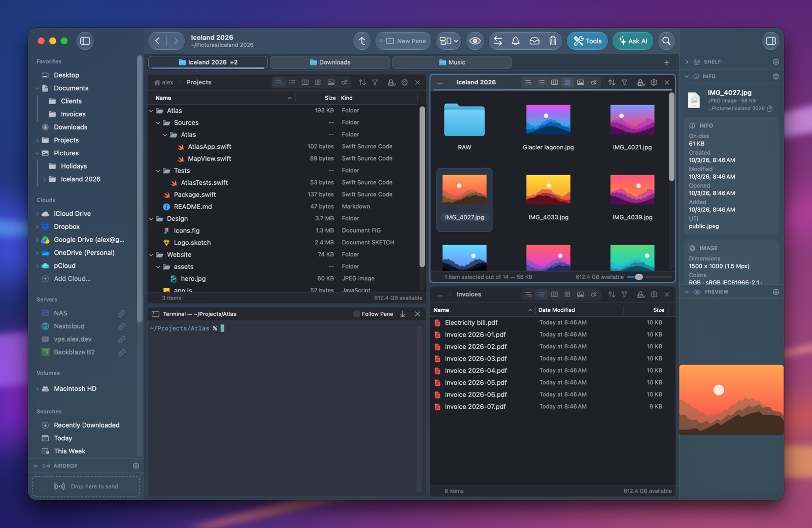Screen dimensions: 812x528
Task: Collapse the INFO section in inspector
Action: [687, 77]
